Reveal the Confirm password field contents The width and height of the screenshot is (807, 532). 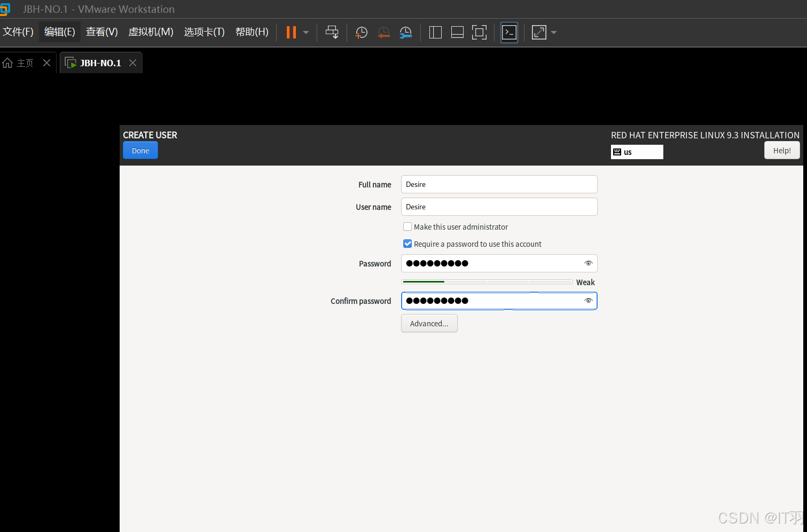pyautogui.click(x=588, y=301)
